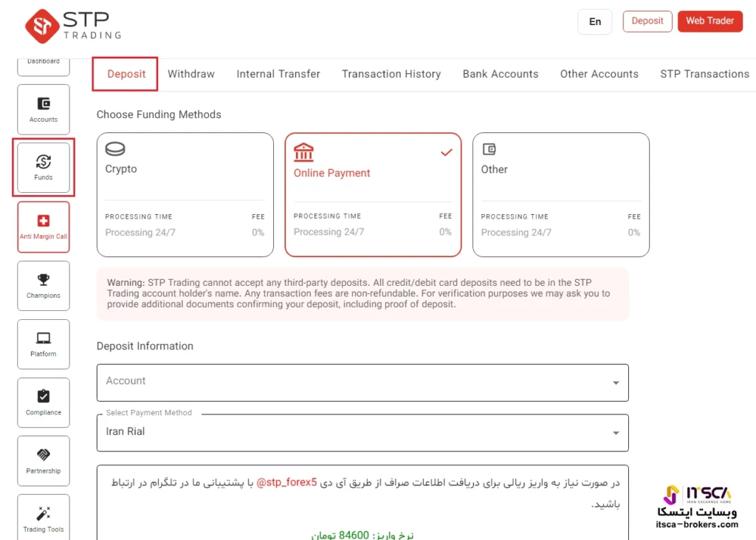Switch to the Withdraw tab
The height and width of the screenshot is (540, 756).
point(191,74)
